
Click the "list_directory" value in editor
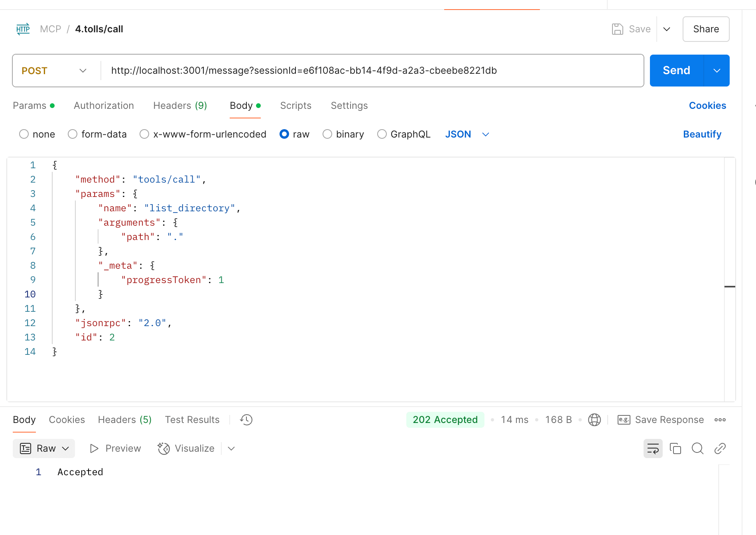[x=189, y=208]
